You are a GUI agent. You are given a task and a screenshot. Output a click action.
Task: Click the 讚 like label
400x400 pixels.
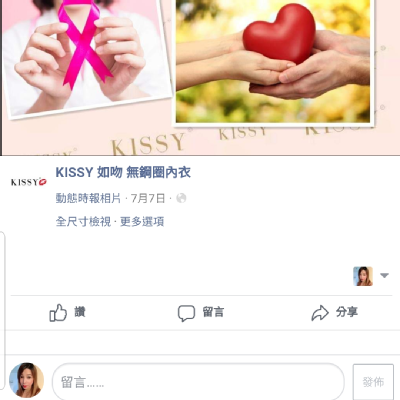pos(80,312)
